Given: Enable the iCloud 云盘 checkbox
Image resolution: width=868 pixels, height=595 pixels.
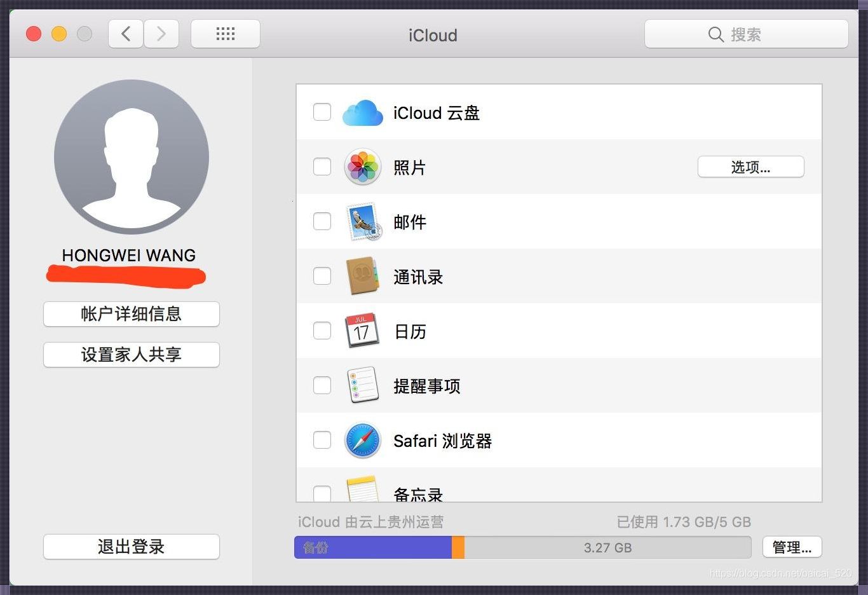Looking at the screenshot, I should [322, 113].
